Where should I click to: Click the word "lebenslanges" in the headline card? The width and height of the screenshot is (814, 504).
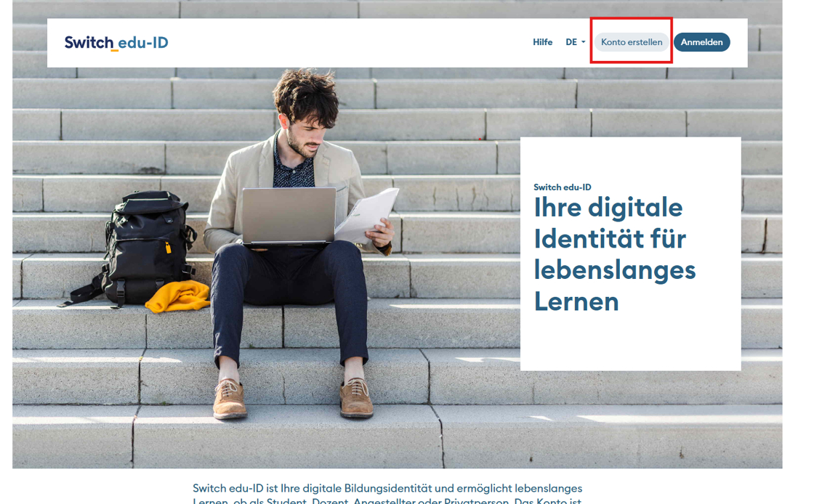click(x=615, y=271)
